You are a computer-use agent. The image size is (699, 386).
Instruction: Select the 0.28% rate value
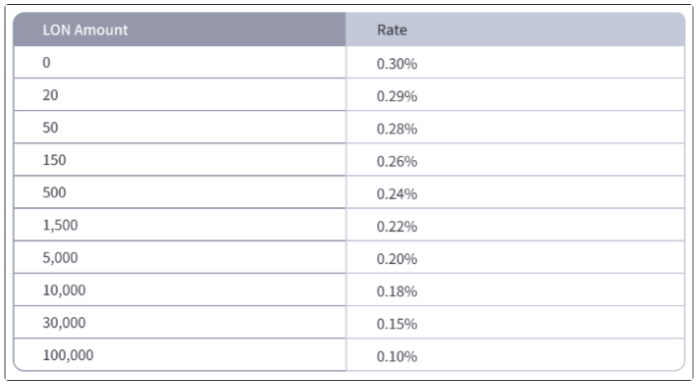[x=397, y=129]
